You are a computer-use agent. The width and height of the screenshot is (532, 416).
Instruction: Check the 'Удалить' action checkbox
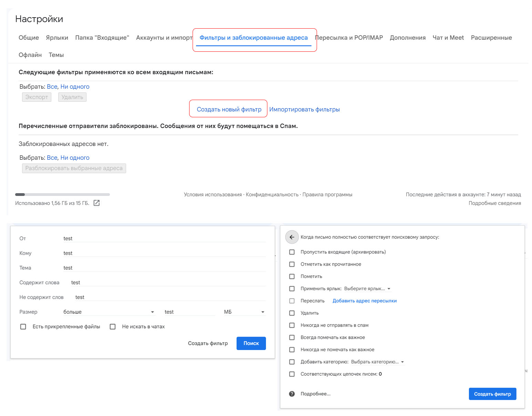coord(292,313)
